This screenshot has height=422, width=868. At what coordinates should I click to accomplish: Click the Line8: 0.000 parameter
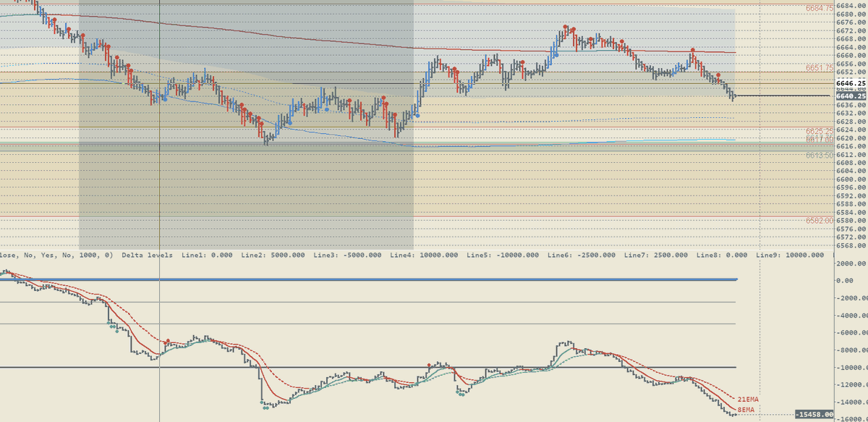coord(722,256)
